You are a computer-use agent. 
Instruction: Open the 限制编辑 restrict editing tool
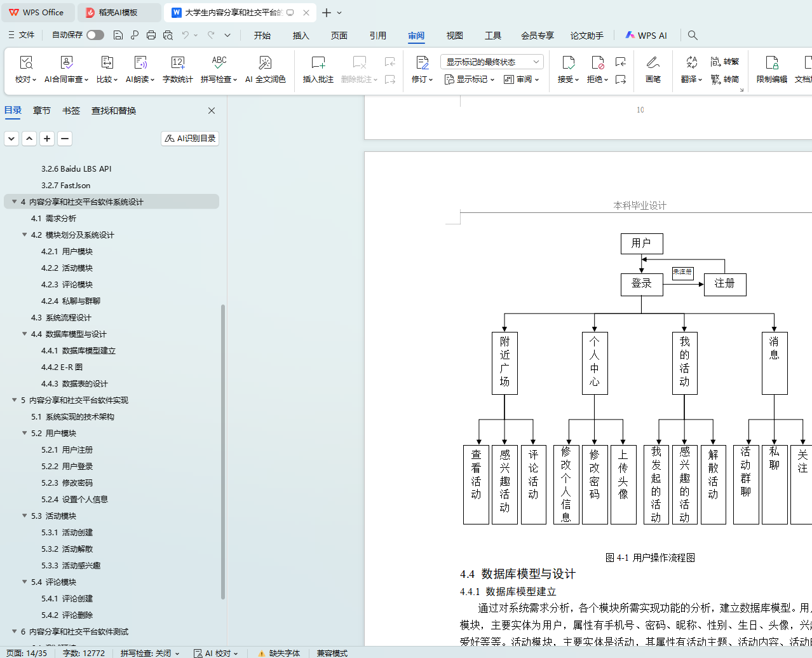tap(771, 69)
